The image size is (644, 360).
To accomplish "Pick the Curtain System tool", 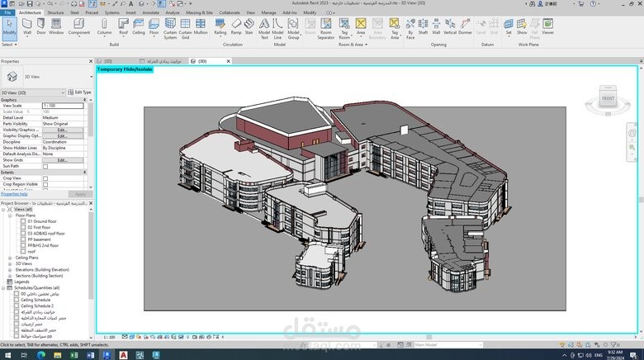I will click(x=170, y=29).
